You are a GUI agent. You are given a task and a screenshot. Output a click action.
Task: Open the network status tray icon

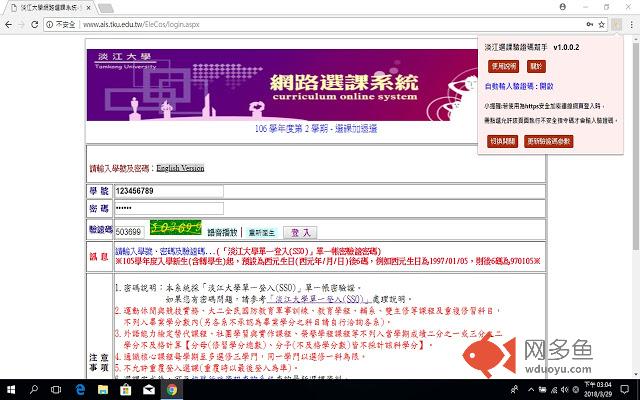coord(554,390)
